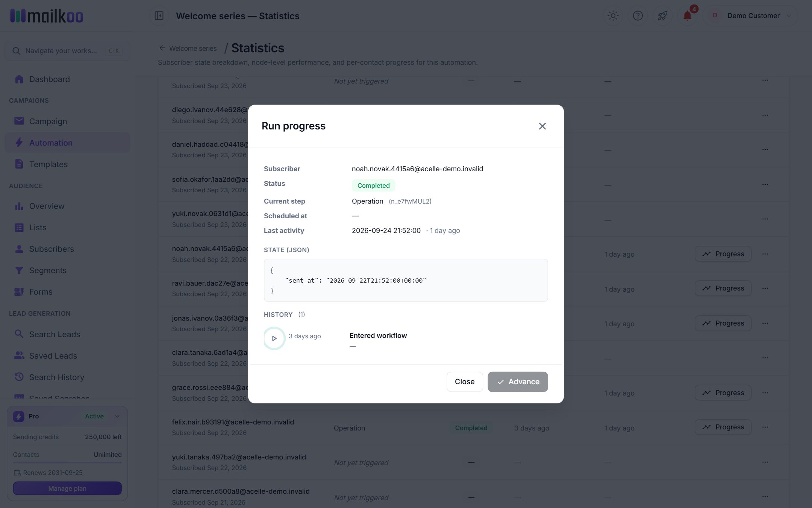Viewport: 812px width, 508px height.
Task: Click the mailkoo logo
Action: [x=47, y=15]
